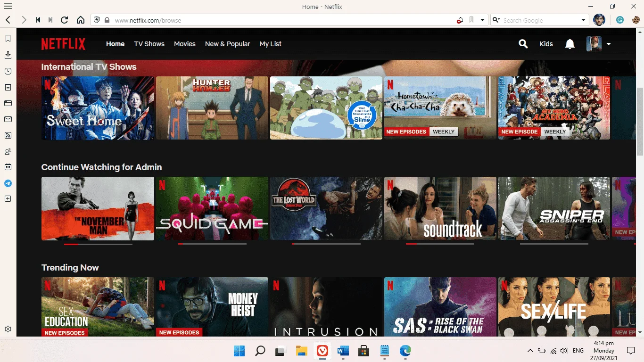Viewport: 644px width, 362px height.
Task: Open the Trending Now row heading
Action: tap(70, 268)
